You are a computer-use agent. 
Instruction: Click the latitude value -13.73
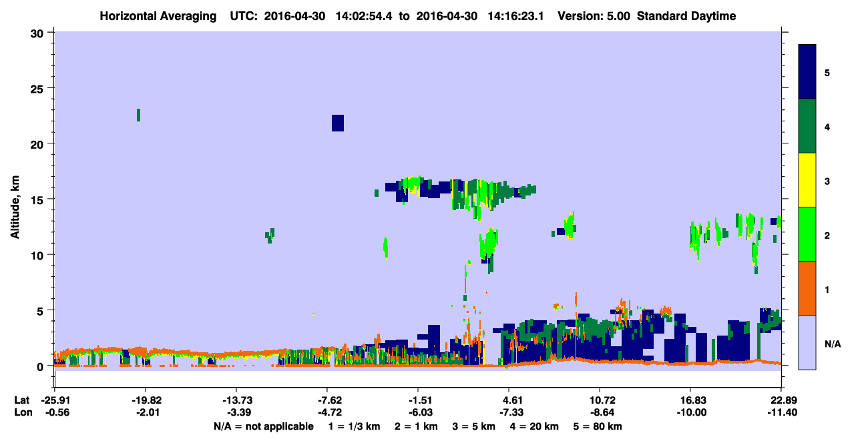[x=236, y=400]
